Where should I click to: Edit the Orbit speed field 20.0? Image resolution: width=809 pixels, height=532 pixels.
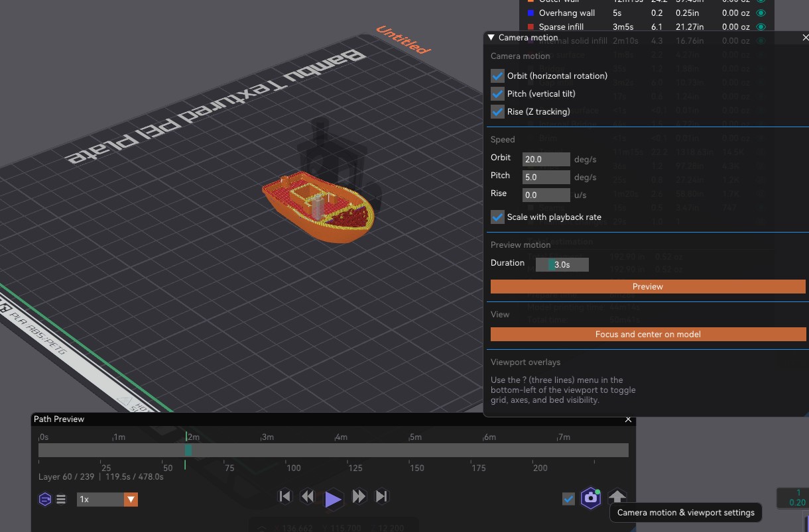[546, 159]
